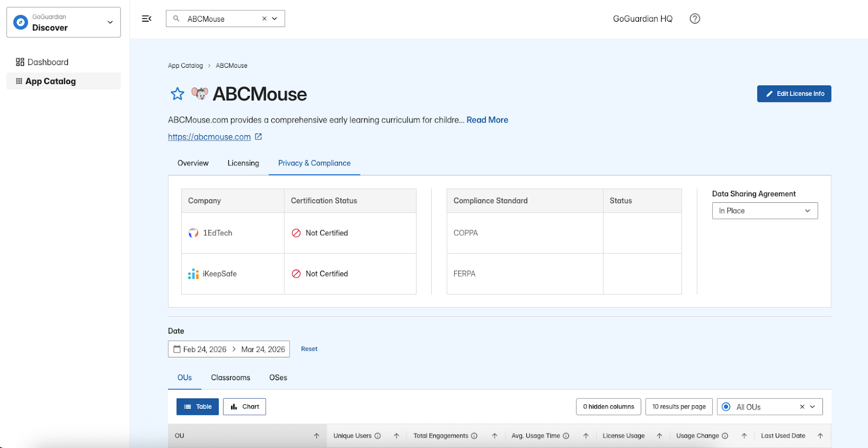Sort by Last Used Date arrow
The height and width of the screenshot is (448, 868).
[820, 436]
